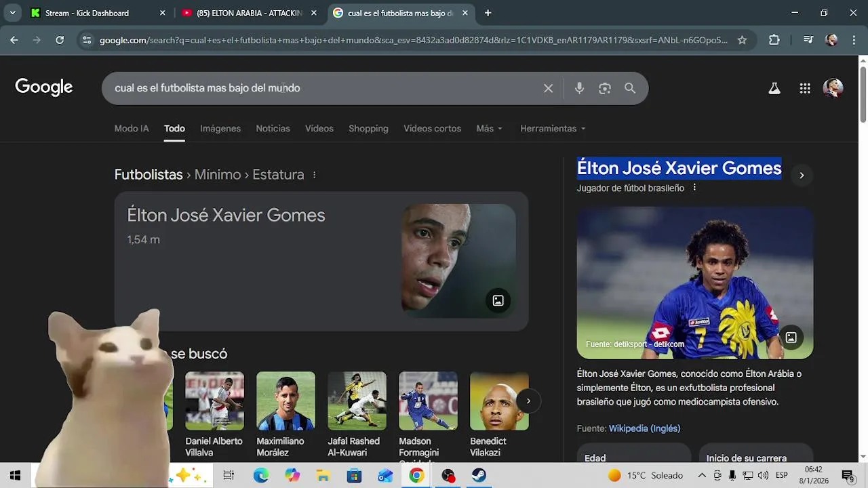This screenshot has width=868, height=488.
Task: Reload the current page
Action: coord(60,40)
